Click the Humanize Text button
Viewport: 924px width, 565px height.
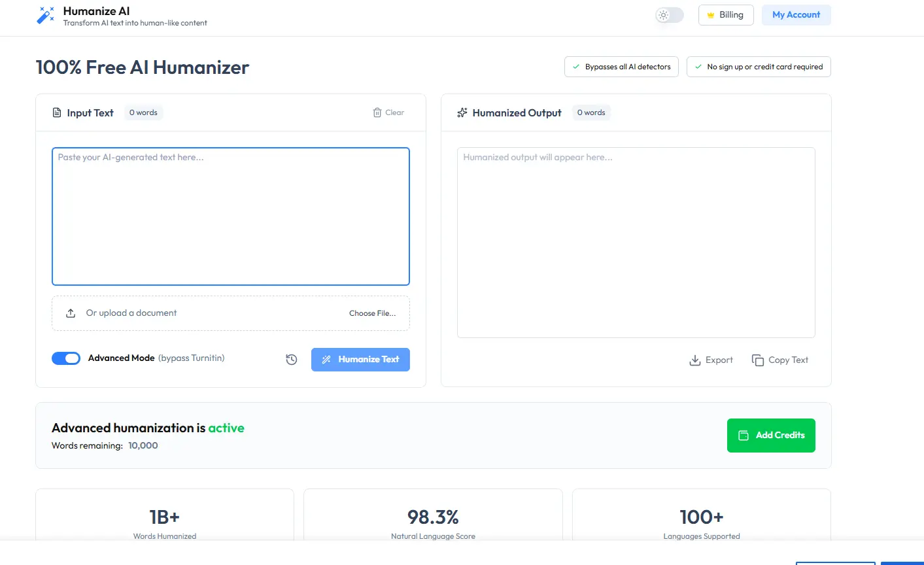[360, 360]
